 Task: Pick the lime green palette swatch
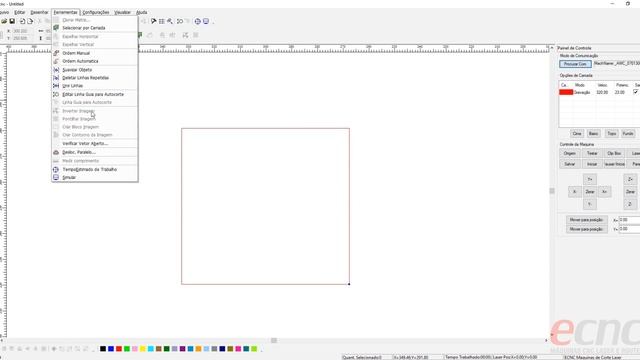254,349
